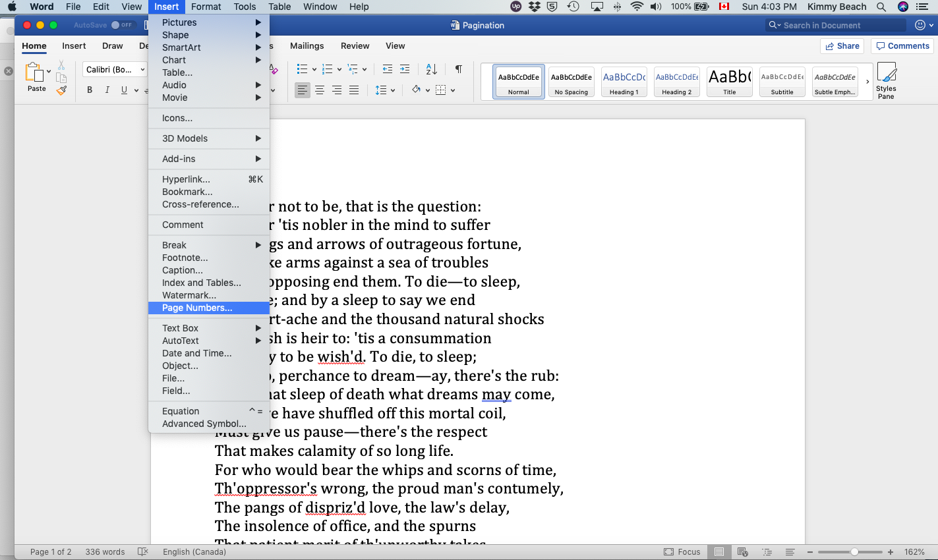The image size is (938, 560).
Task: Align text to the right
Action: [337, 90]
